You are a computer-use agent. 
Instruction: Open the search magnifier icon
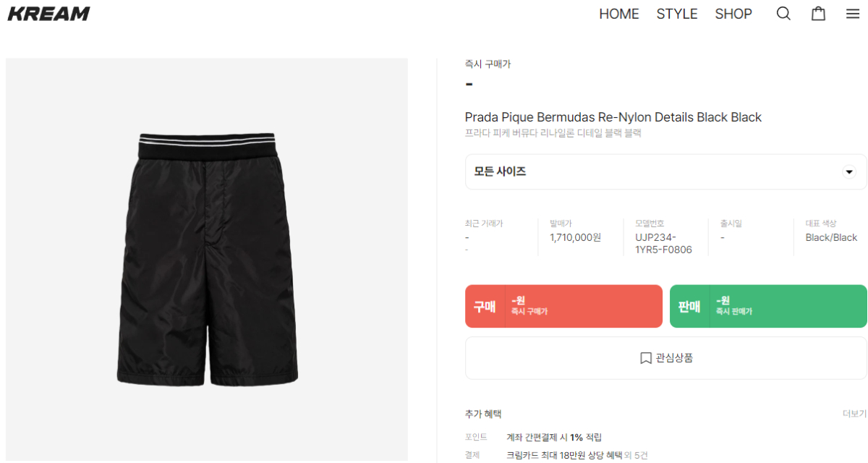(783, 14)
